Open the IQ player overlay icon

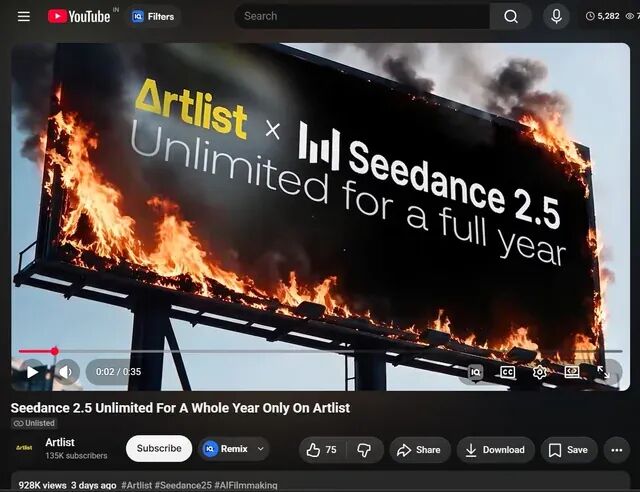tap(476, 372)
